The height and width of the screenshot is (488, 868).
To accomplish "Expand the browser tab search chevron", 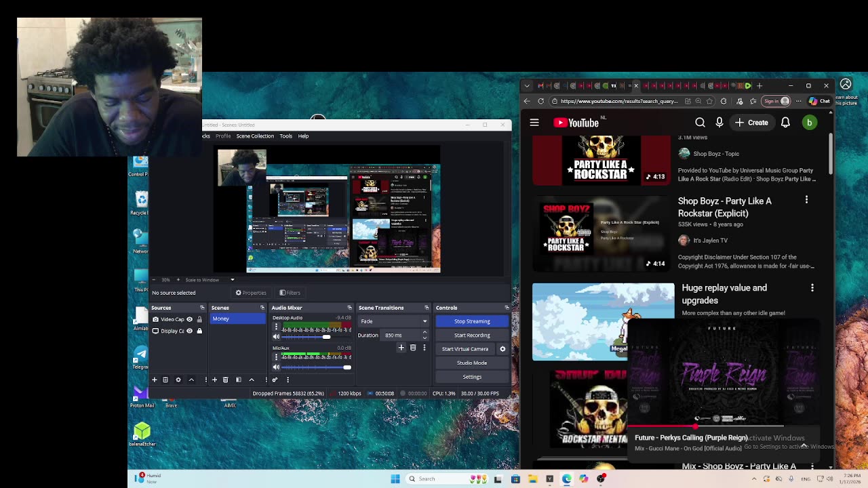I will (527, 86).
